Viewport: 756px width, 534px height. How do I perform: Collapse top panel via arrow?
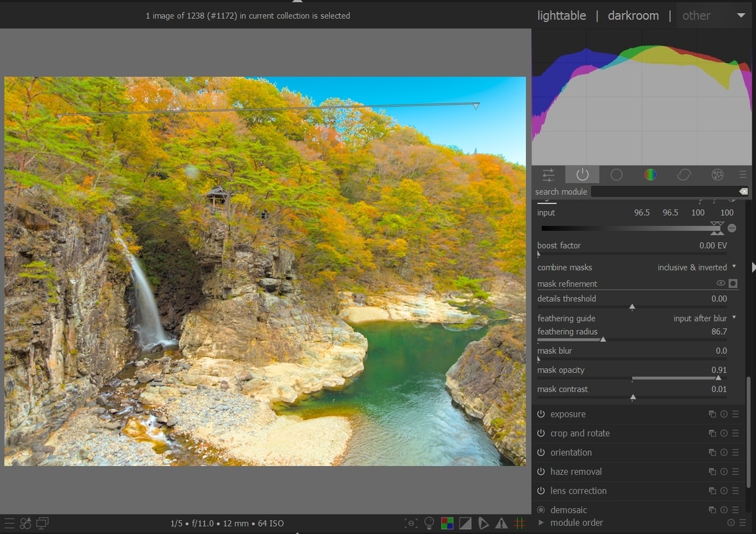pos(297,1)
